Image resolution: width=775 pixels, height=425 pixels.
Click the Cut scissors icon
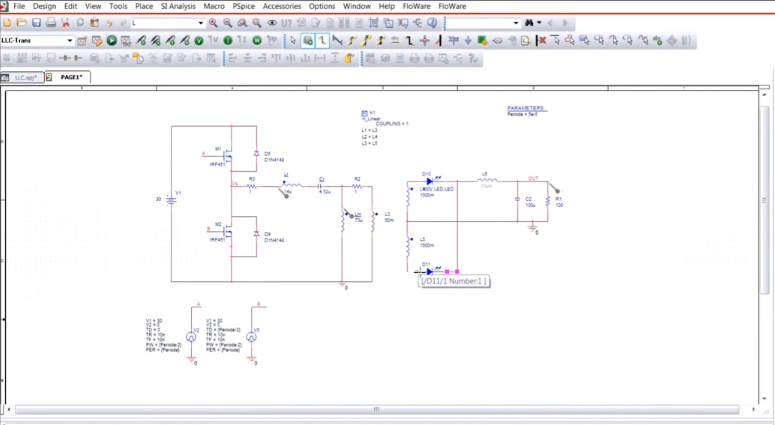tap(66, 23)
